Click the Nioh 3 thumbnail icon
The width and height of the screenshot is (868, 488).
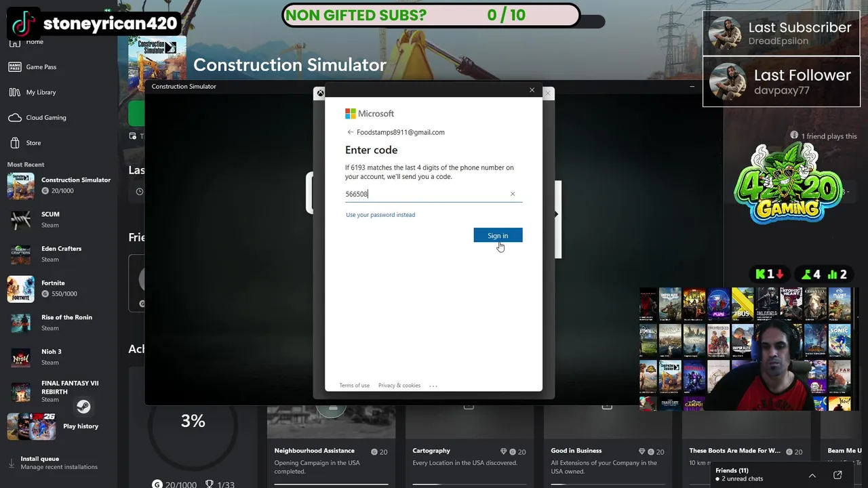click(x=20, y=357)
